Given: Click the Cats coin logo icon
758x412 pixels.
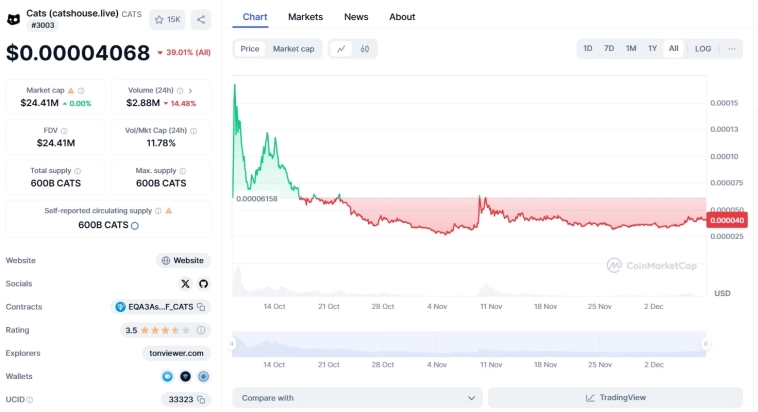Looking at the screenshot, I should point(14,19).
